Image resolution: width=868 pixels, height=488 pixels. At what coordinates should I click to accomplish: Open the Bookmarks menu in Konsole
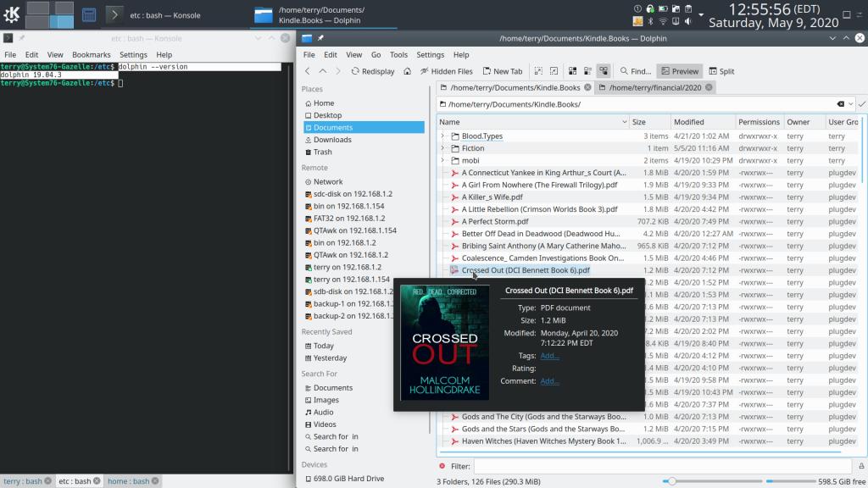(91, 54)
